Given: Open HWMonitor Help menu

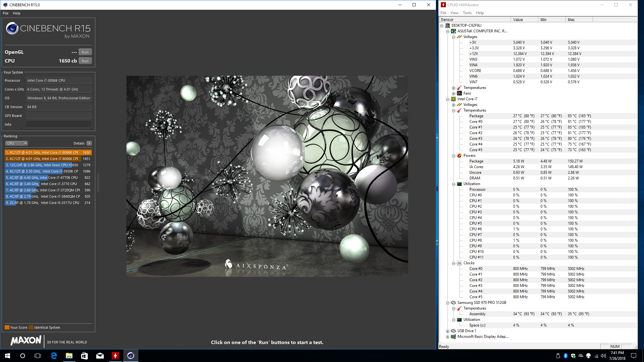Looking at the screenshot, I should tap(480, 13).
